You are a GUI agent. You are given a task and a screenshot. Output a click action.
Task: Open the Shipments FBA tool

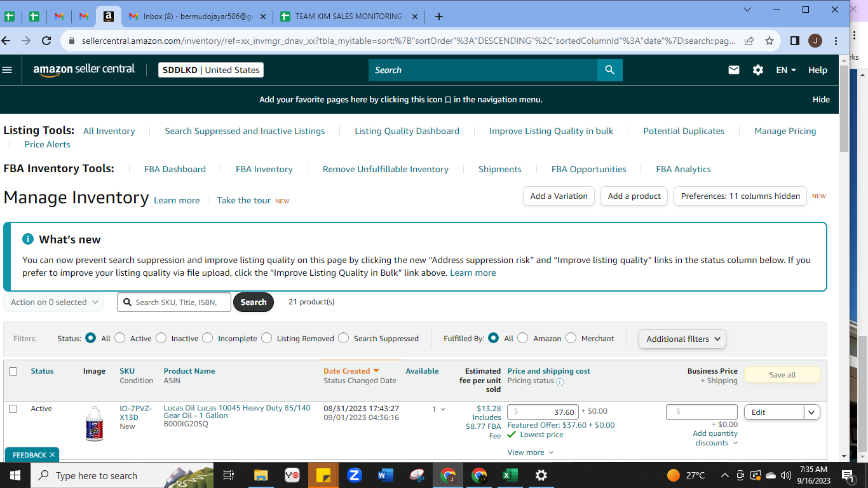coord(500,169)
